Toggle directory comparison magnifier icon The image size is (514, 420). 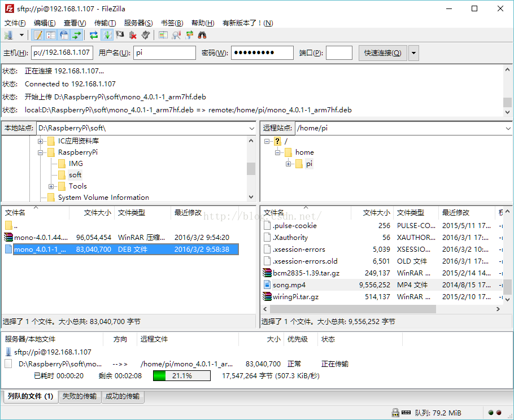click(x=176, y=35)
